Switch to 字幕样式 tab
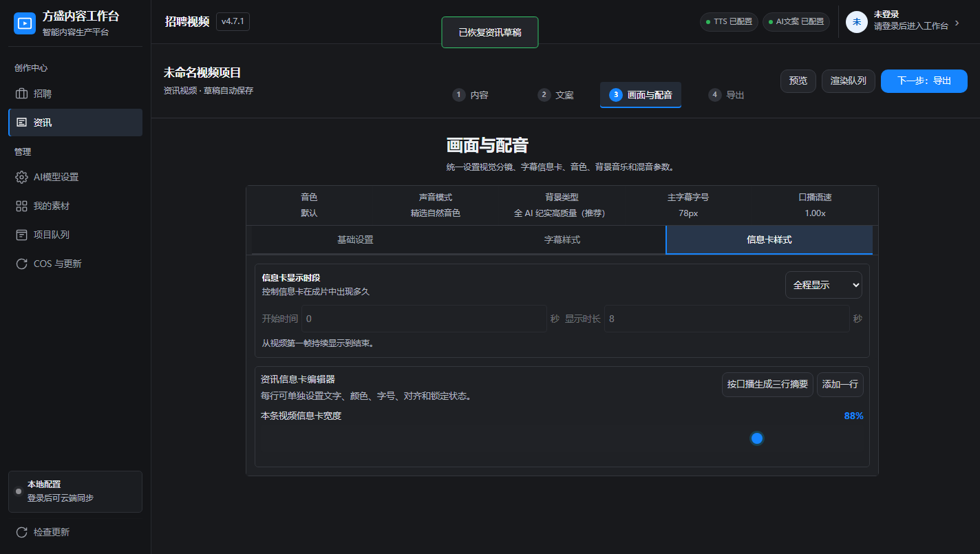980x554 pixels. click(x=562, y=239)
